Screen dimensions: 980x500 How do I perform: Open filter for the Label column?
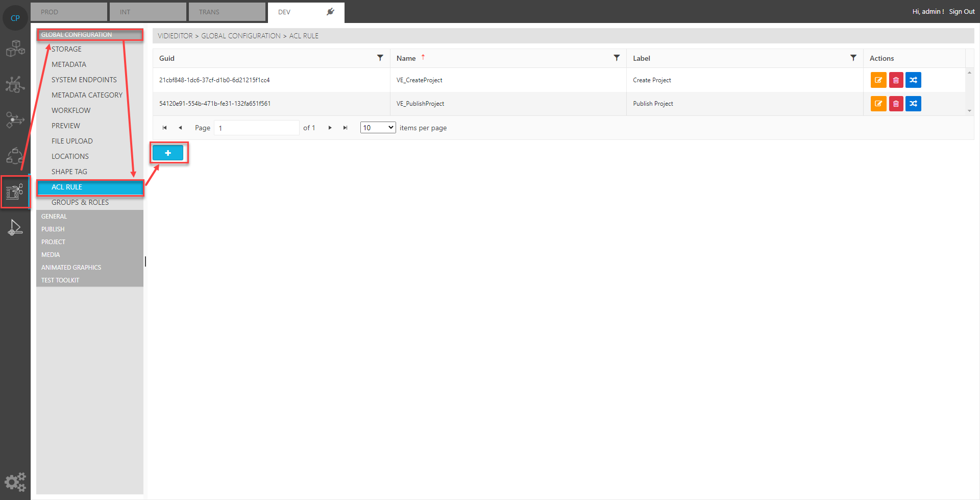click(853, 58)
